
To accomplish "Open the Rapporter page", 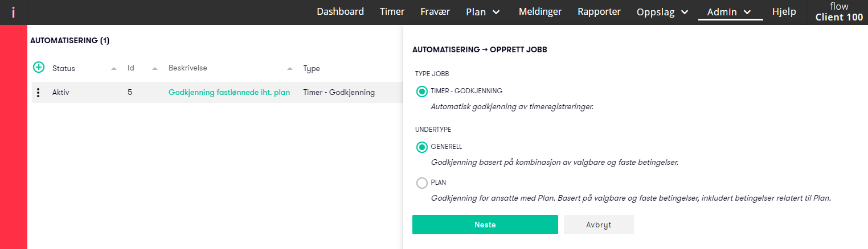I will coord(599,11).
